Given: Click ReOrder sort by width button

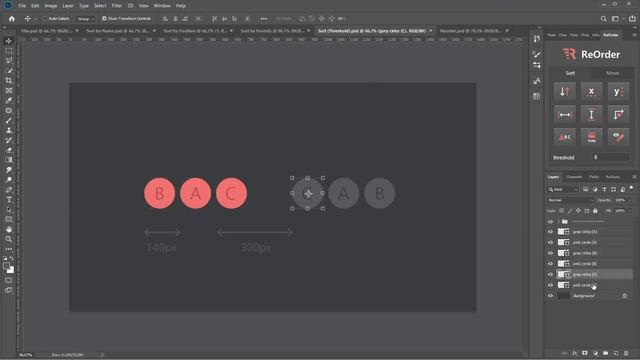Looking at the screenshot, I should (x=564, y=115).
